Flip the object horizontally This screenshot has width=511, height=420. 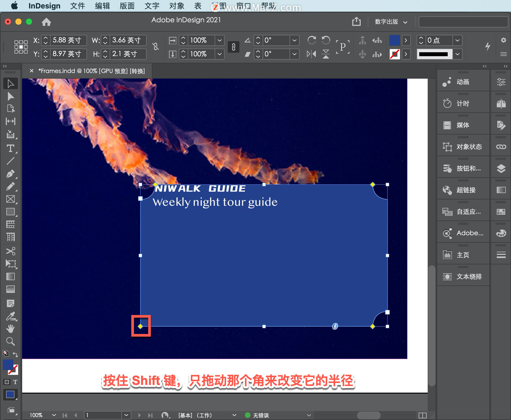pyautogui.click(x=311, y=54)
